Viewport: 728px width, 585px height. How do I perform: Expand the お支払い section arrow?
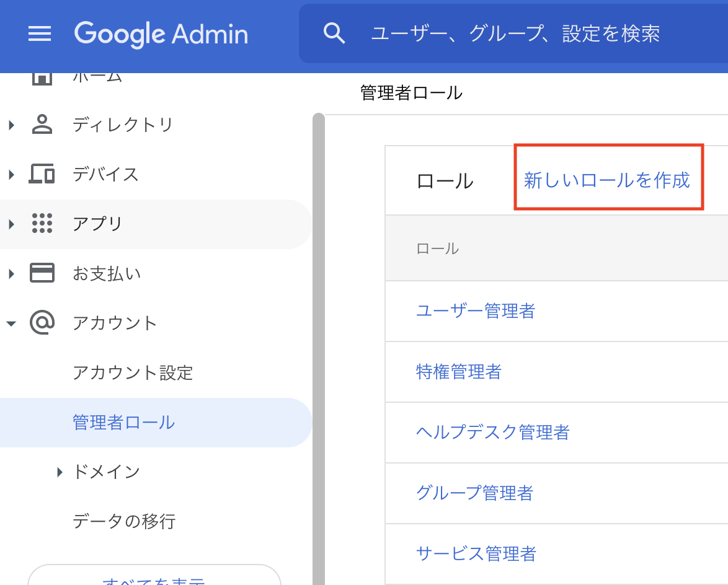pyautogui.click(x=12, y=274)
